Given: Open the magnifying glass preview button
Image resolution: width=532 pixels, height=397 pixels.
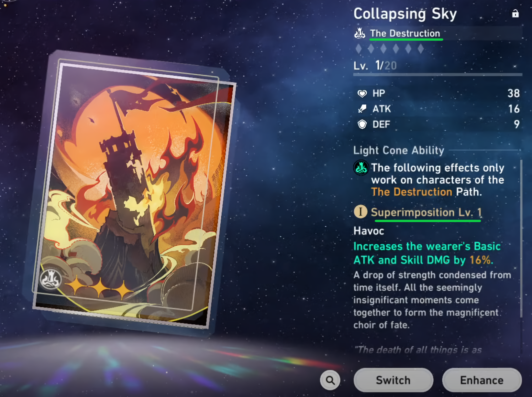Looking at the screenshot, I should [330, 380].
